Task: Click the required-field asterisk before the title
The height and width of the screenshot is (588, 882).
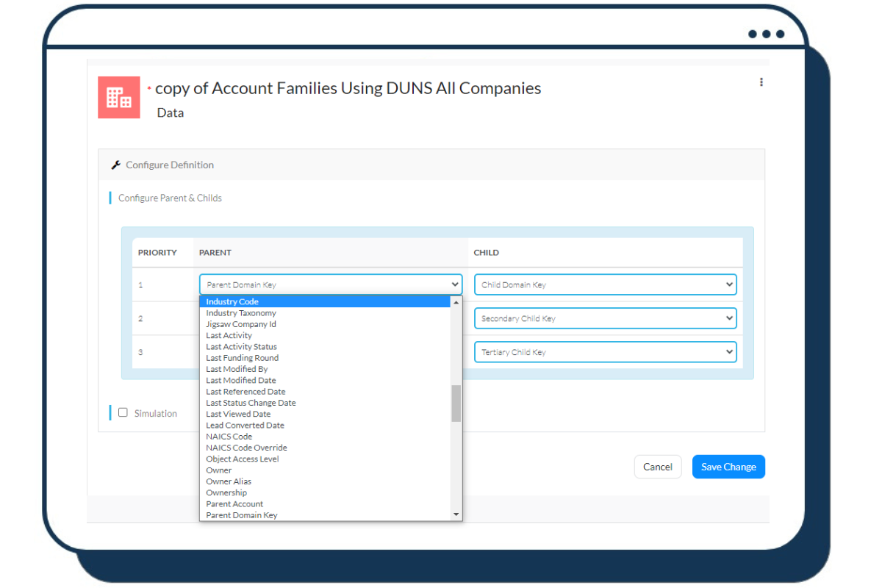Action: click(x=148, y=87)
